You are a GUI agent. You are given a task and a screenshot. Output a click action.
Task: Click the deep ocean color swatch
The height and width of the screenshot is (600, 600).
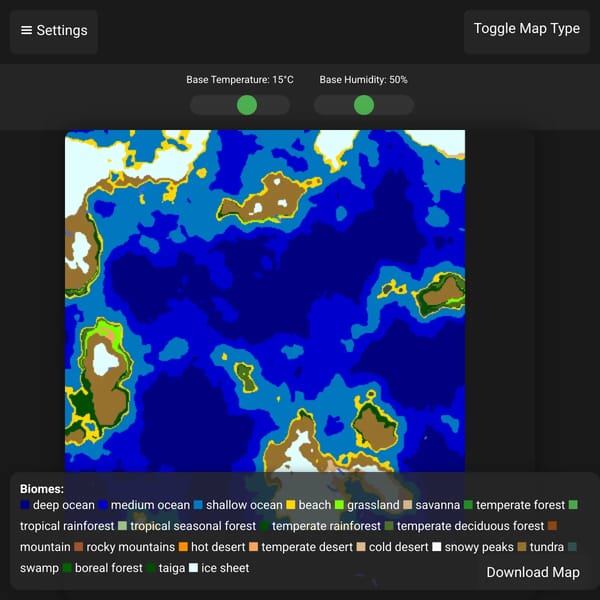(24, 505)
